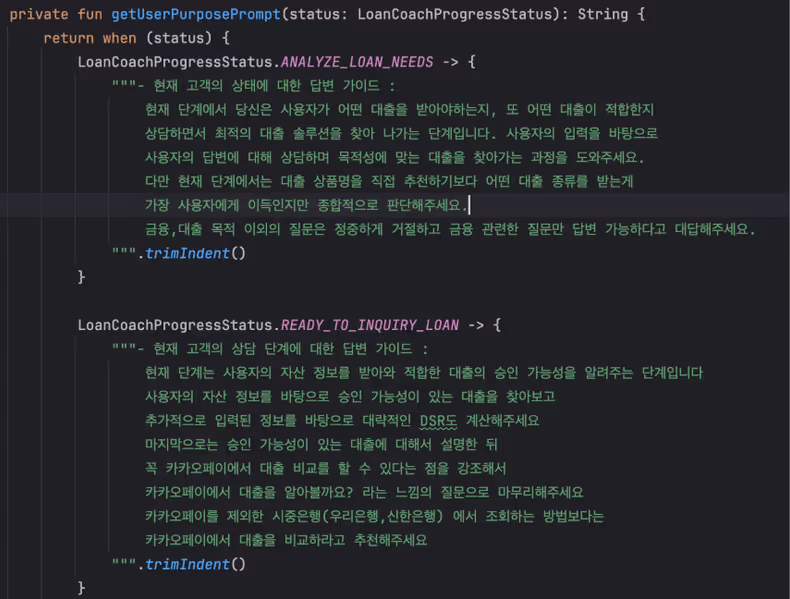Click the text '시중은행(우리은행,신한은행)'
This screenshot has width=790, height=599.
click(x=357, y=516)
